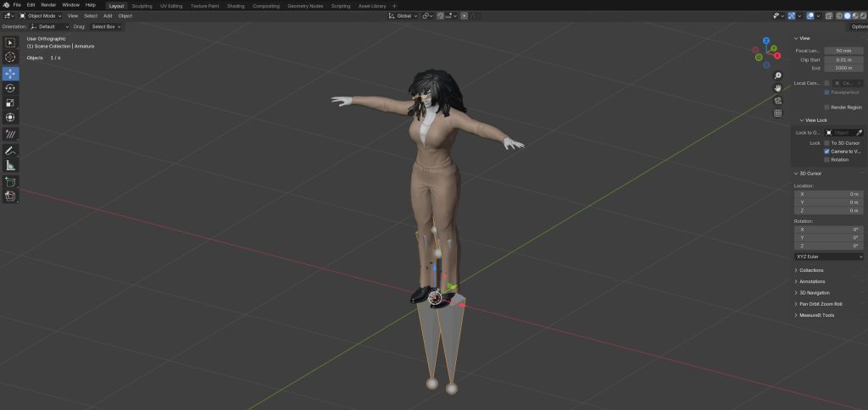This screenshot has width=868, height=410.
Task: Toggle the camera view gizmo
Action: pyautogui.click(x=778, y=101)
